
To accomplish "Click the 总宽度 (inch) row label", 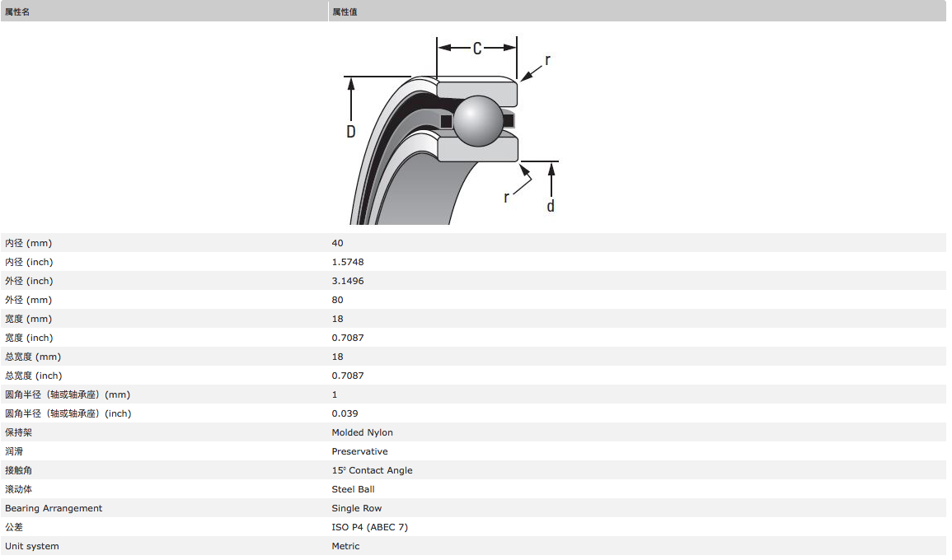I will (33, 376).
